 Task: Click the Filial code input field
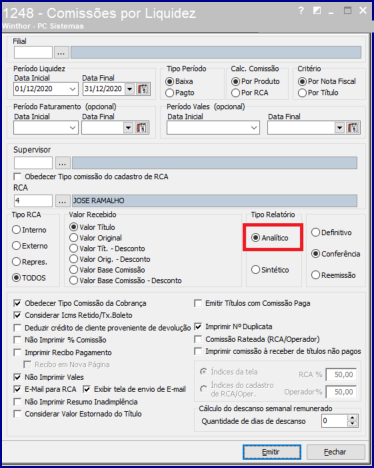33,53
